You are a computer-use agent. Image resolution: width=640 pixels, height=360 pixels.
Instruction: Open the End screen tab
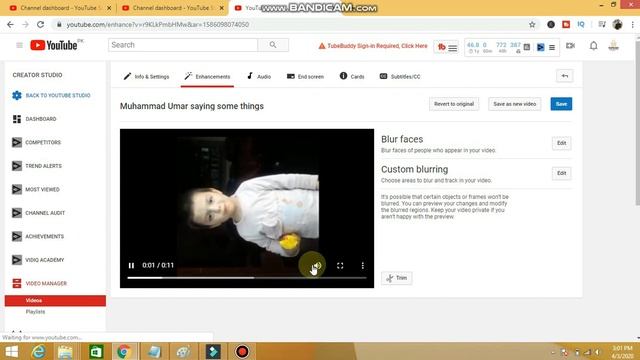305,76
